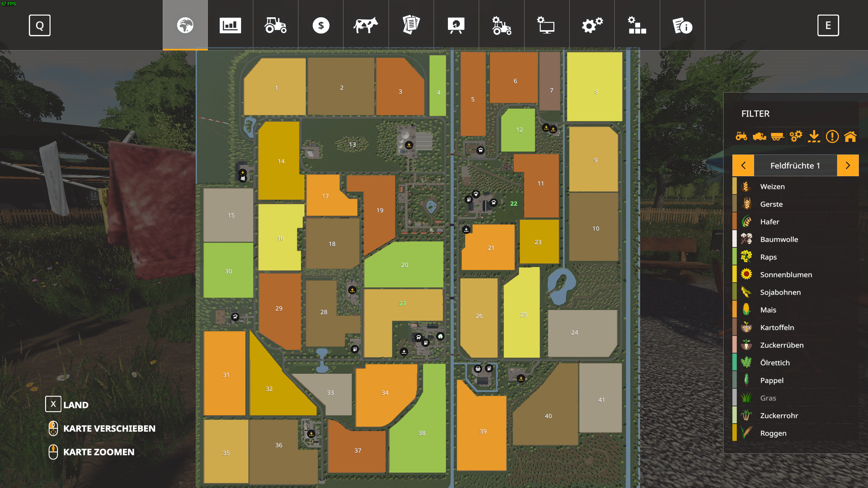Click the unloading marker in field 13

[409, 145]
